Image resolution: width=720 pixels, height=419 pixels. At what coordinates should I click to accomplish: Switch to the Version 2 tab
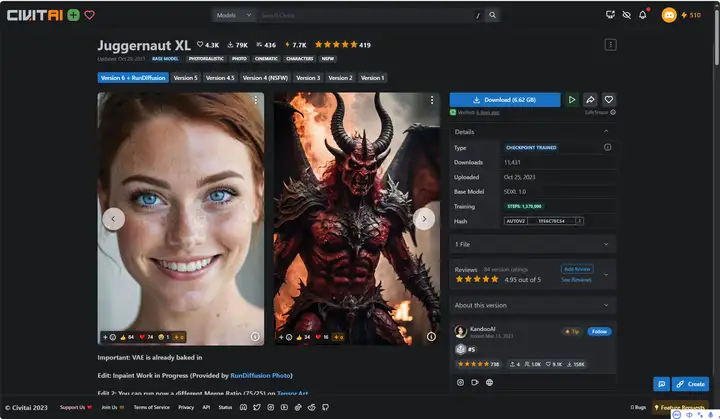click(340, 78)
